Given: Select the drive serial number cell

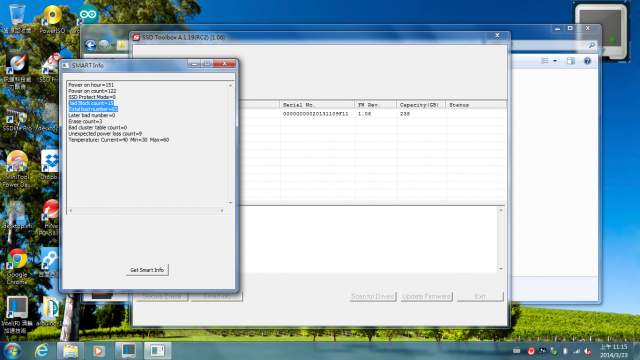Looking at the screenshot, I should click(x=316, y=114).
